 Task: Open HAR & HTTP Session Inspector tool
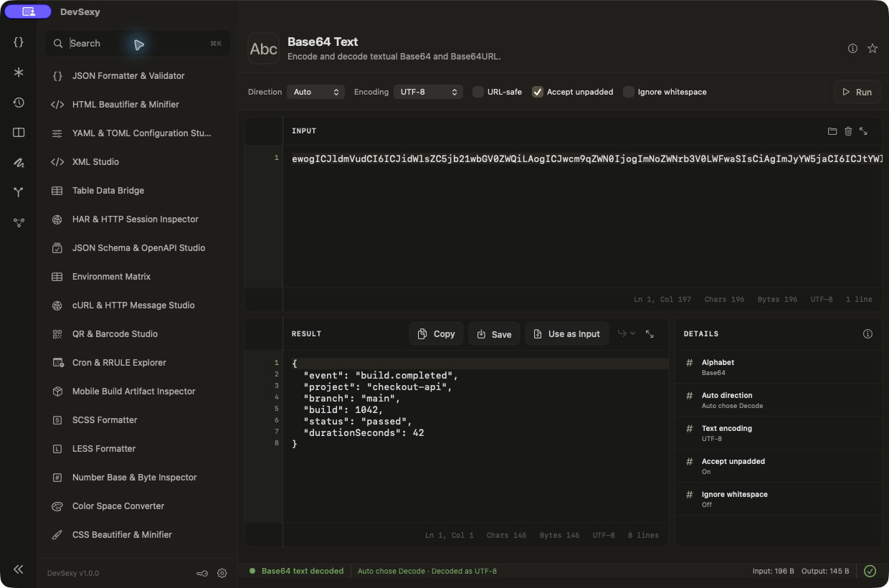click(x=137, y=219)
